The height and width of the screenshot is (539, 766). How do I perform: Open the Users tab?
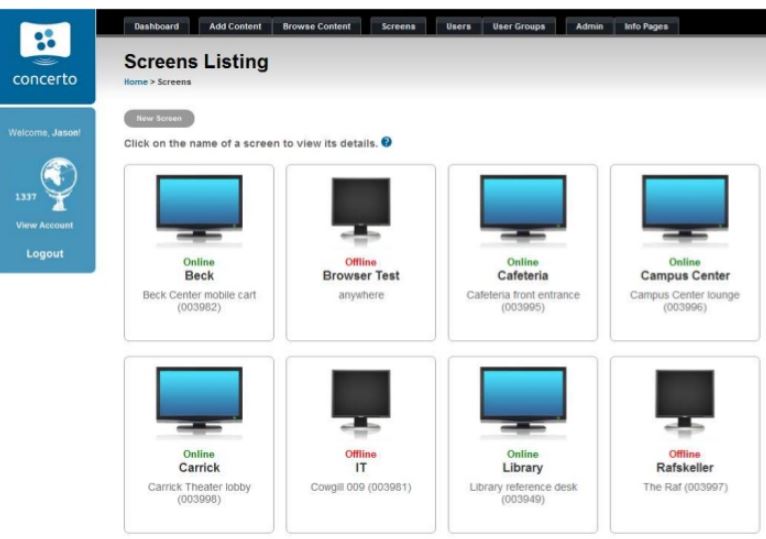tap(458, 26)
